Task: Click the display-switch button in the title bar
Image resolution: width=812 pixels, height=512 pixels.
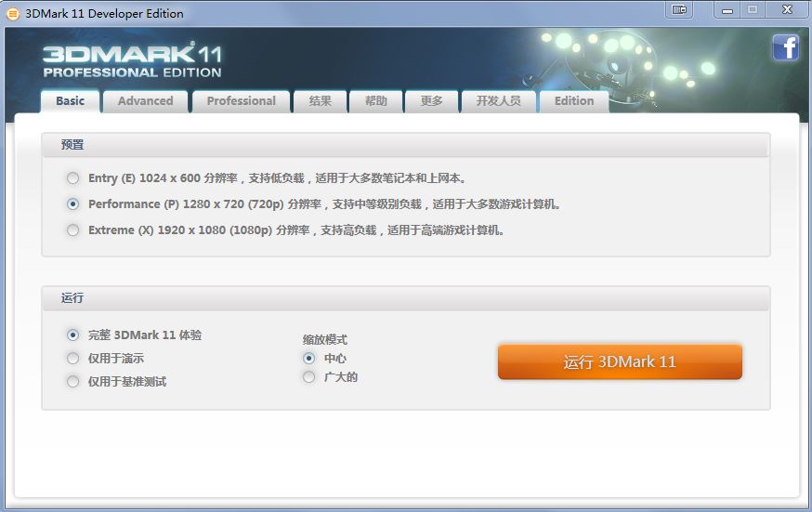Action: click(x=679, y=10)
